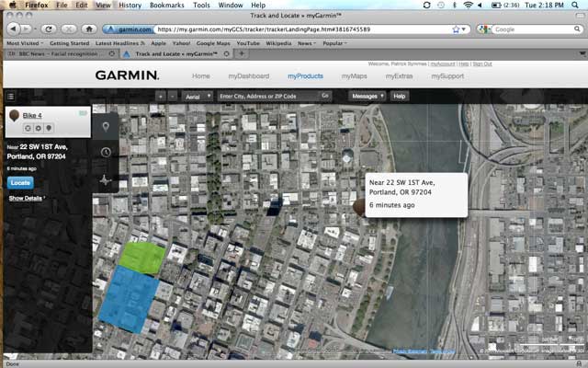
Task: Open the mySupport navigation tab
Action: [447, 76]
